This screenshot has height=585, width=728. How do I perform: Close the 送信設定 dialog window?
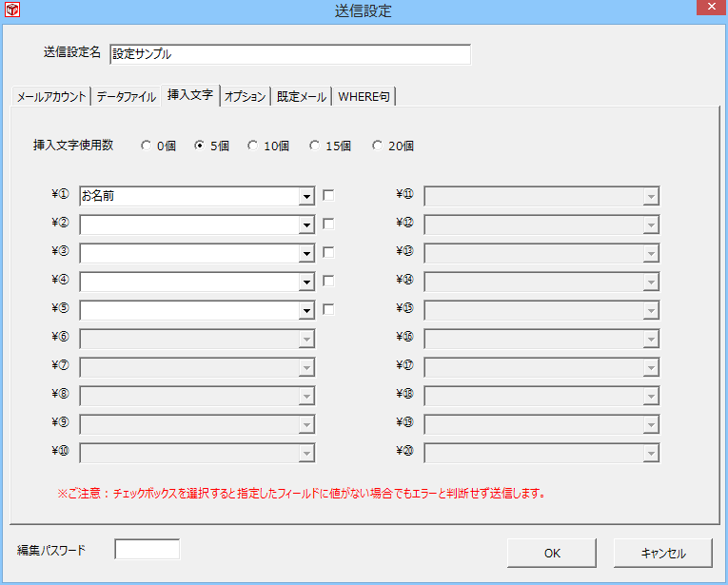(x=711, y=7)
